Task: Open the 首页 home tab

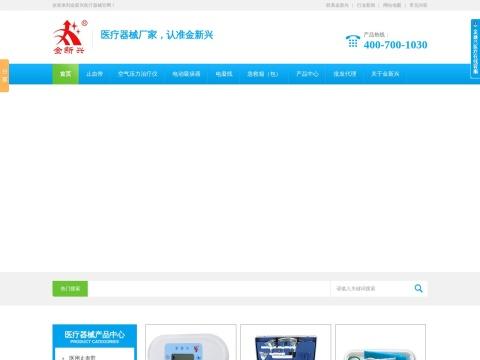Action: (66, 74)
